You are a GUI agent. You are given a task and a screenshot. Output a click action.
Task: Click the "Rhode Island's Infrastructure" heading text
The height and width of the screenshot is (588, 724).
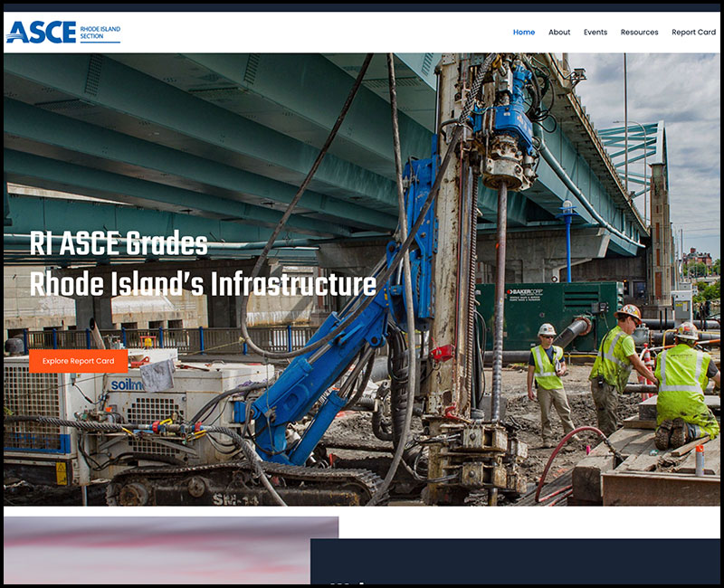(203, 284)
